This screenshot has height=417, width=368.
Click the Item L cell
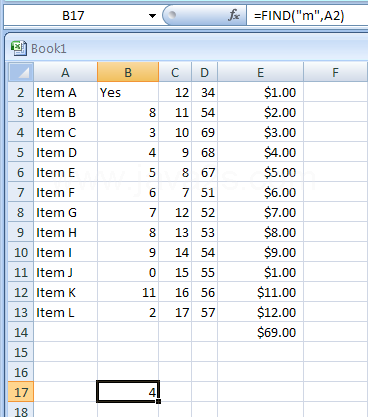point(65,312)
